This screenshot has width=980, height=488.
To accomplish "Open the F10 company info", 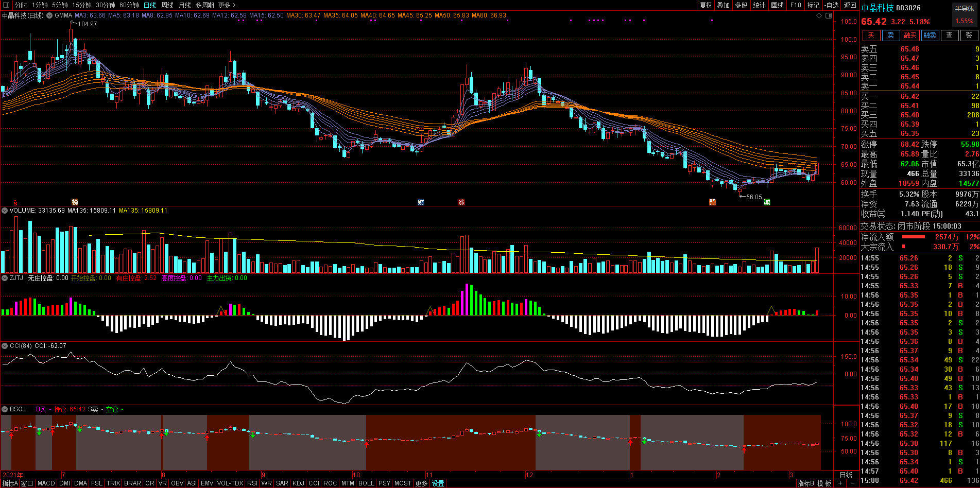I will (x=796, y=5).
